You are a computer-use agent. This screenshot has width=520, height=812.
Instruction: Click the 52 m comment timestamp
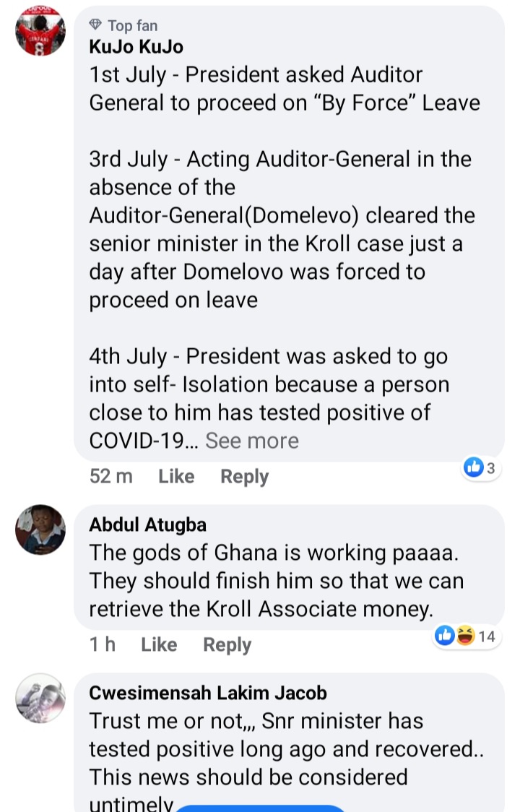111,476
